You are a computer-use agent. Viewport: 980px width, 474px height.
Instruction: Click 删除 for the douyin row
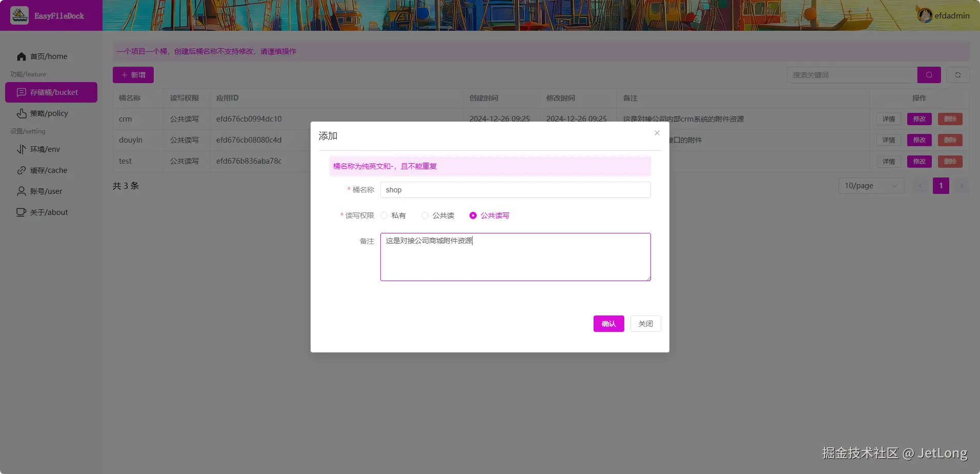click(x=950, y=140)
